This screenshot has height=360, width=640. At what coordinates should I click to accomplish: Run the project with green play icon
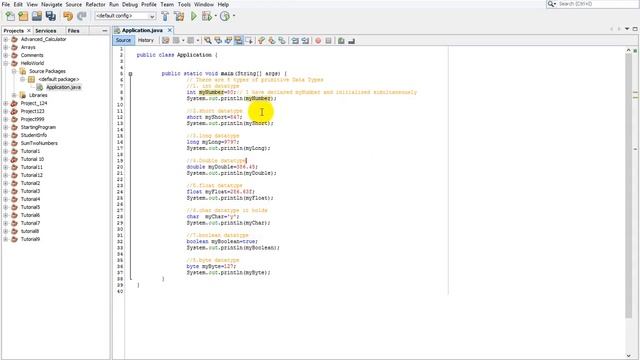tap(194, 16)
